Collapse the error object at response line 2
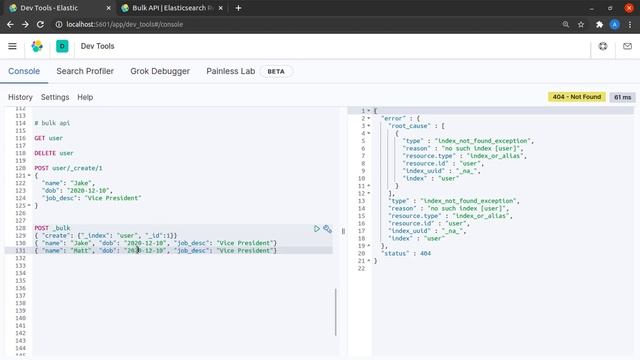Viewport: 640px width, 360px height. pyautogui.click(x=369, y=118)
